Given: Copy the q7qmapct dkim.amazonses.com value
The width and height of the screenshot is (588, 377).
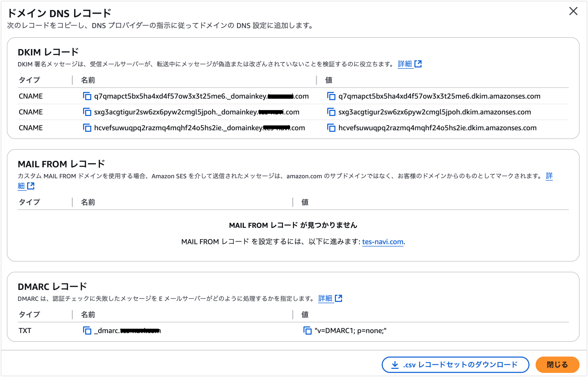Looking at the screenshot, I should click(x=331, y=96).
